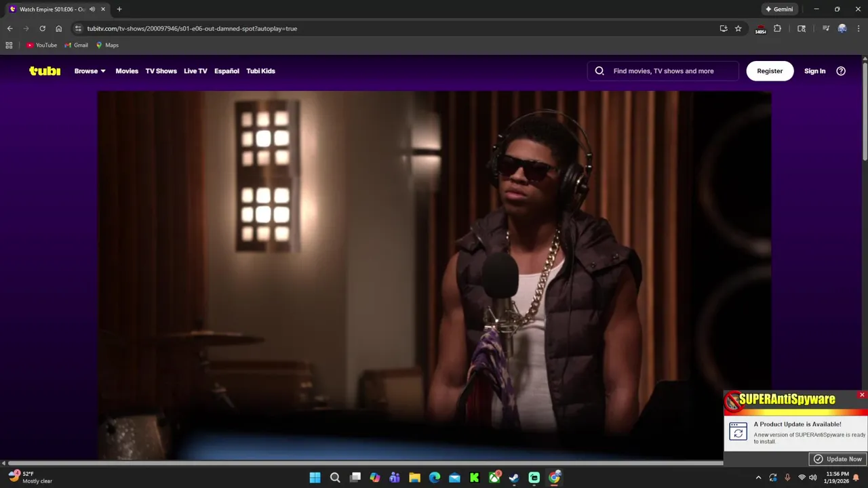
Task: Open the clock showing 11:56 PM
Action: (x=837, y=477)
